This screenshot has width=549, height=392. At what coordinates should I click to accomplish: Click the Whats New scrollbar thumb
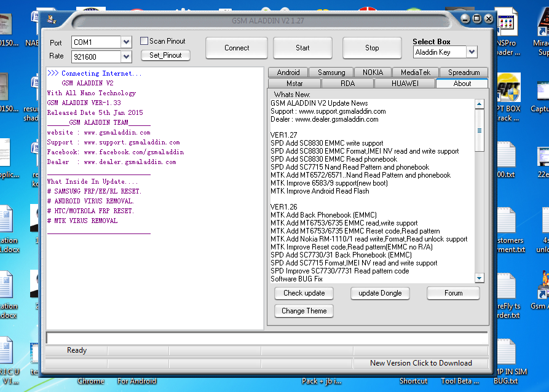[480, 130]
